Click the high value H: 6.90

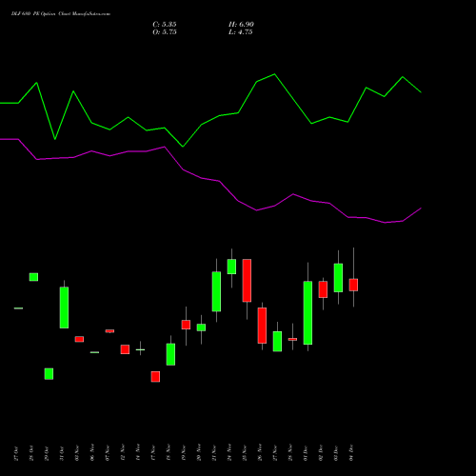coord(241,25)
